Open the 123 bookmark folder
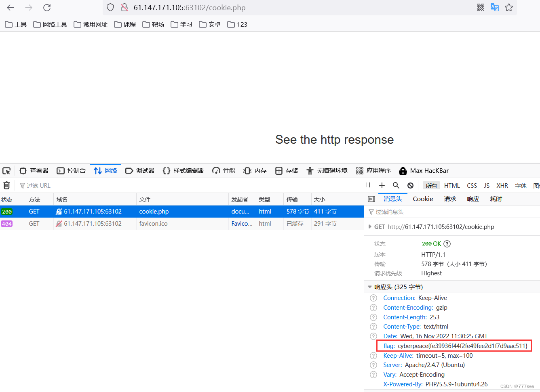The width and height of the screenshot is (540, 392). [x=237, y=25]
